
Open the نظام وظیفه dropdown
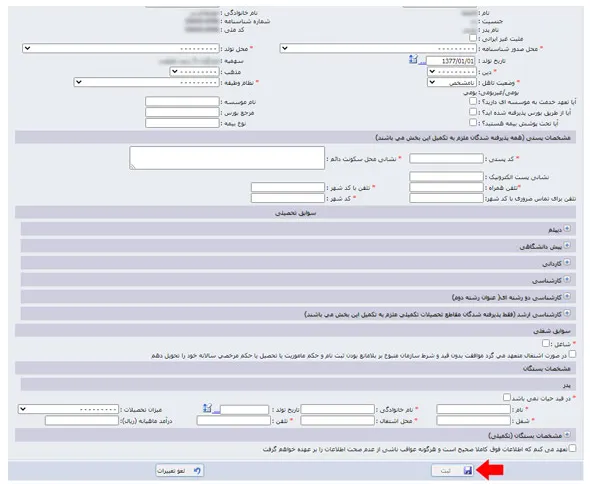click(146, 82)
